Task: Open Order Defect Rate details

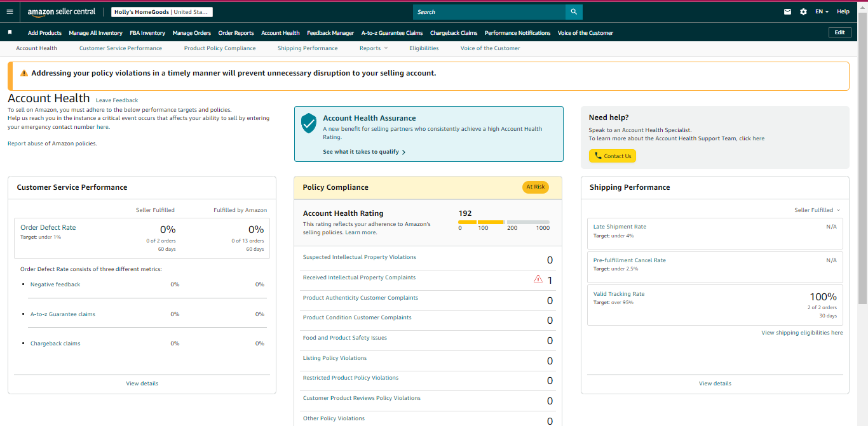Action: [x=48, y=227]
